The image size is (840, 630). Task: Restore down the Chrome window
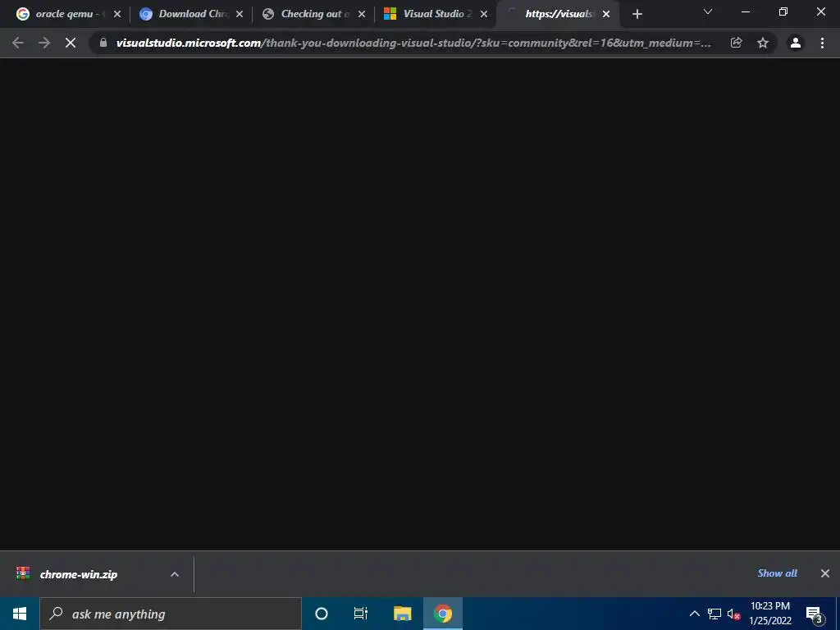(783, 11)
